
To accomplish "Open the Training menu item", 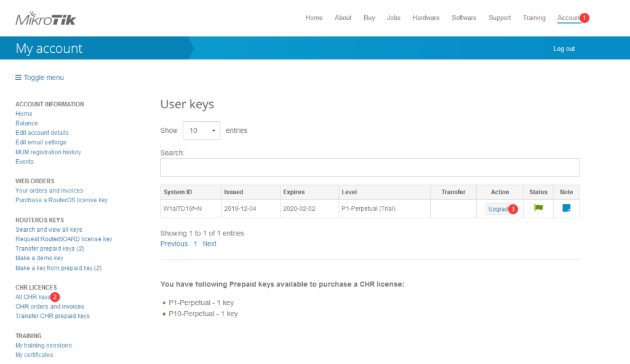I will [x=534, y=18].
